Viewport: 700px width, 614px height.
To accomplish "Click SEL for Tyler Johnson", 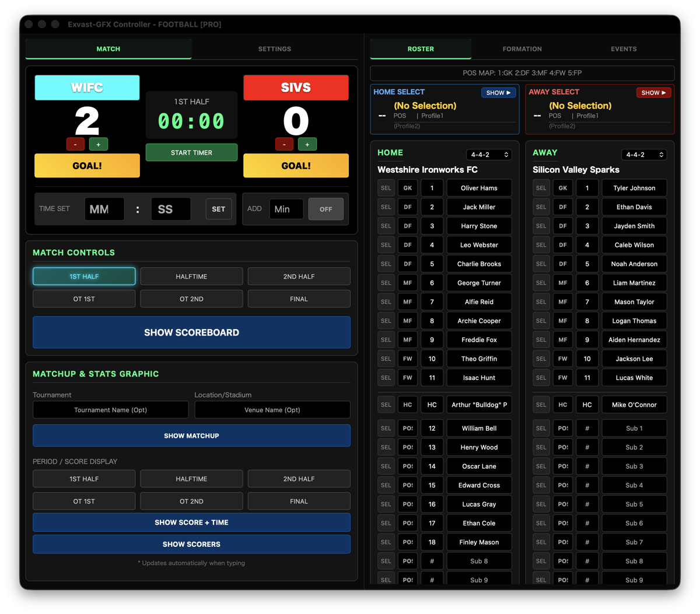I will pyautogui.click(x=541, y=188).
